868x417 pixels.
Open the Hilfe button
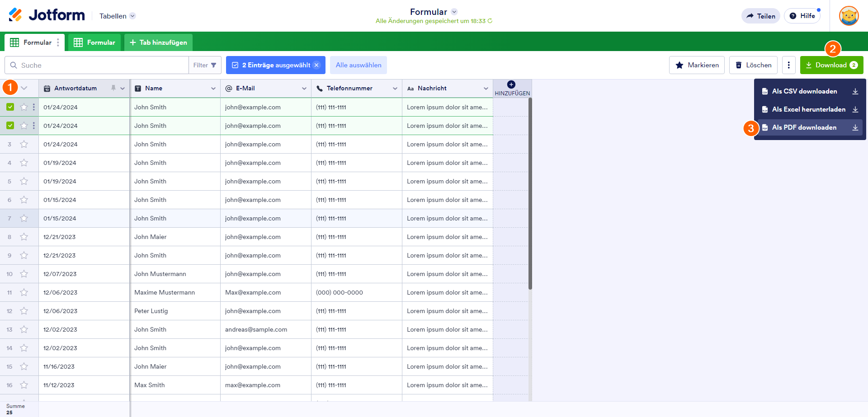[x=802, y=16]
